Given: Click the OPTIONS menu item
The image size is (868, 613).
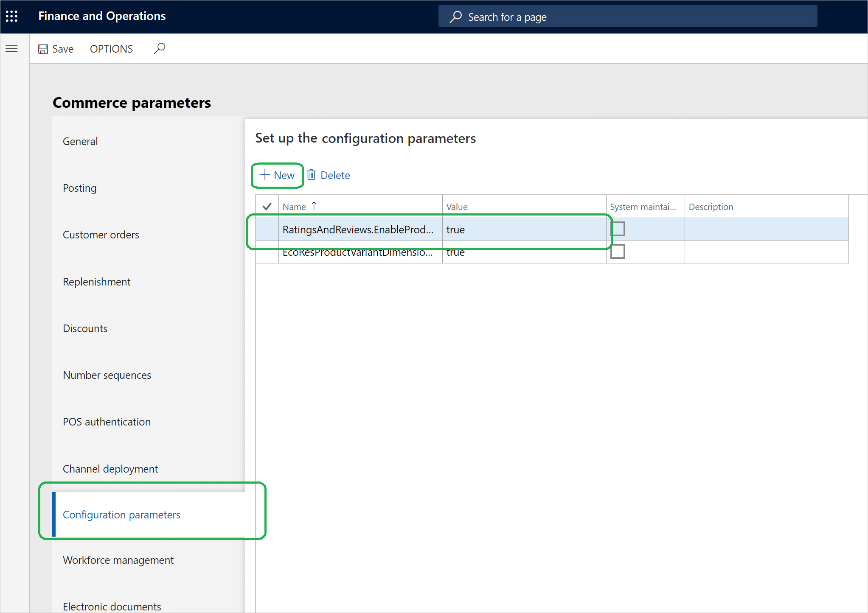Looking at the screenshot, I should click(111, 48).
